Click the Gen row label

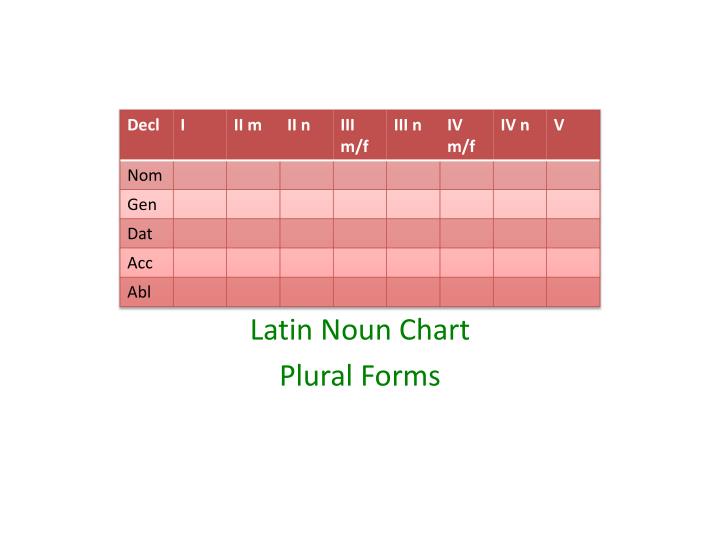pos(146,204)
